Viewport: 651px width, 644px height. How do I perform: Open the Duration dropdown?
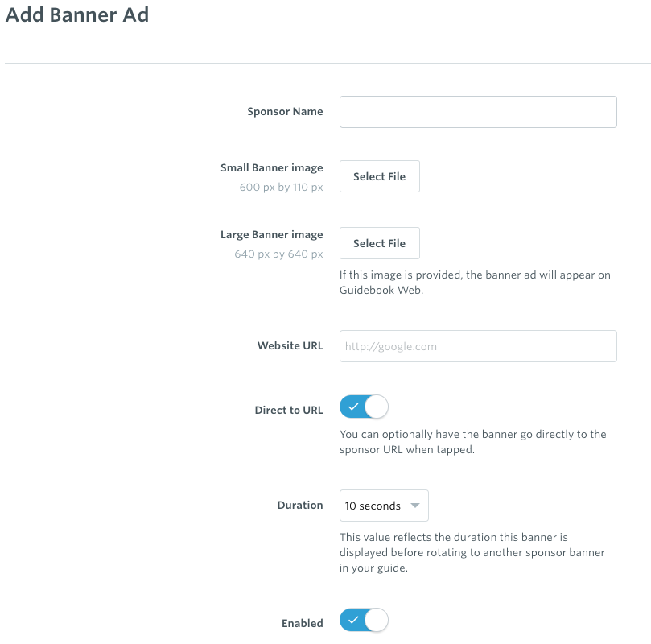pos(384,506)
